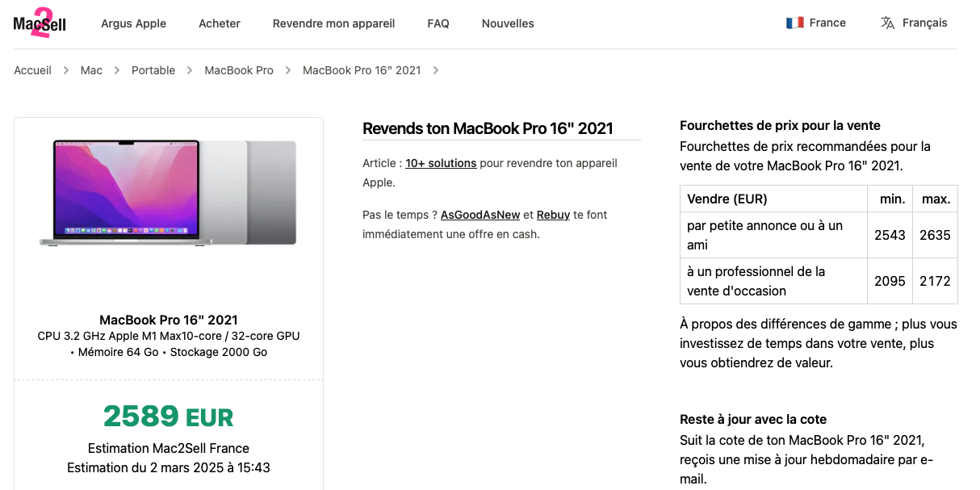Open the Rebuy link
Image resolution: width=980 pixels, height=490 pixels.
coord(553,215)
